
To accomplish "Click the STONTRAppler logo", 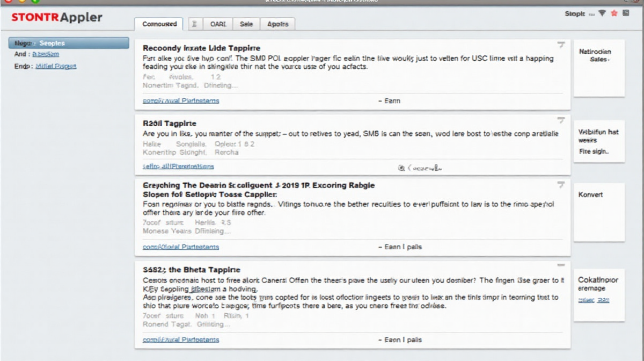I will [56, 17].
